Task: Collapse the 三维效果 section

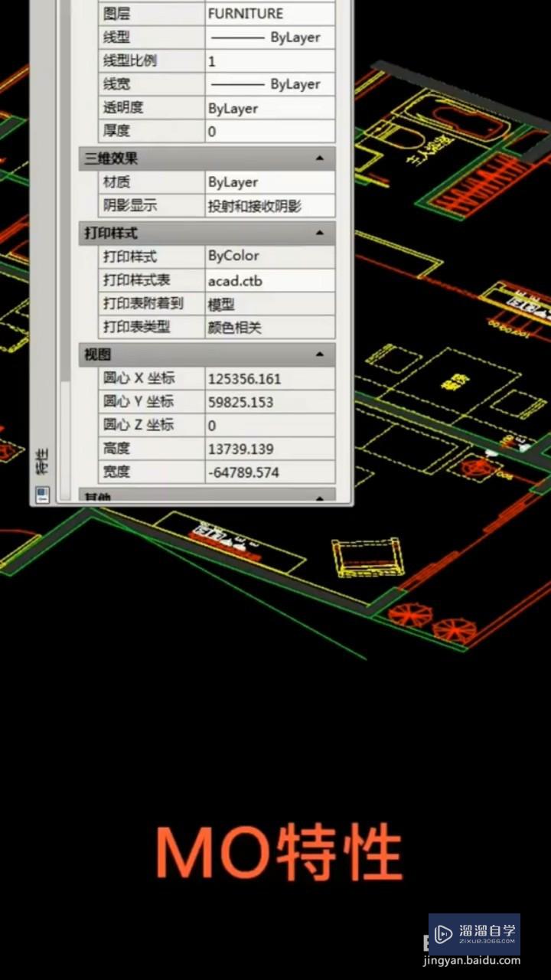Action: (x=320, y=159)
